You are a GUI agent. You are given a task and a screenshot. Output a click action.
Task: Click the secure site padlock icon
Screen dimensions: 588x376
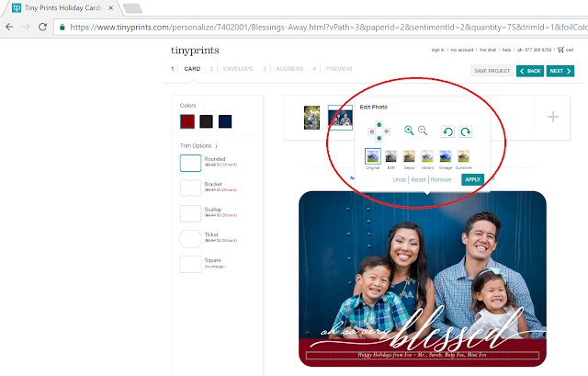[x=62, y=27]
